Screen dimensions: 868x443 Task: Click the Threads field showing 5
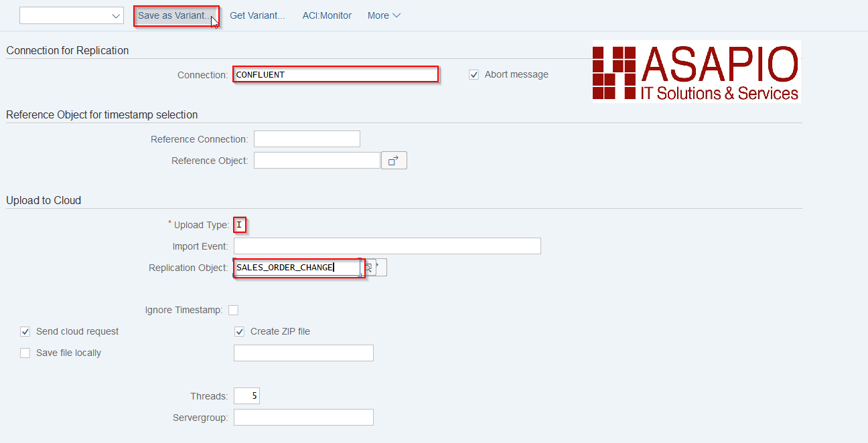click(246, 396)
